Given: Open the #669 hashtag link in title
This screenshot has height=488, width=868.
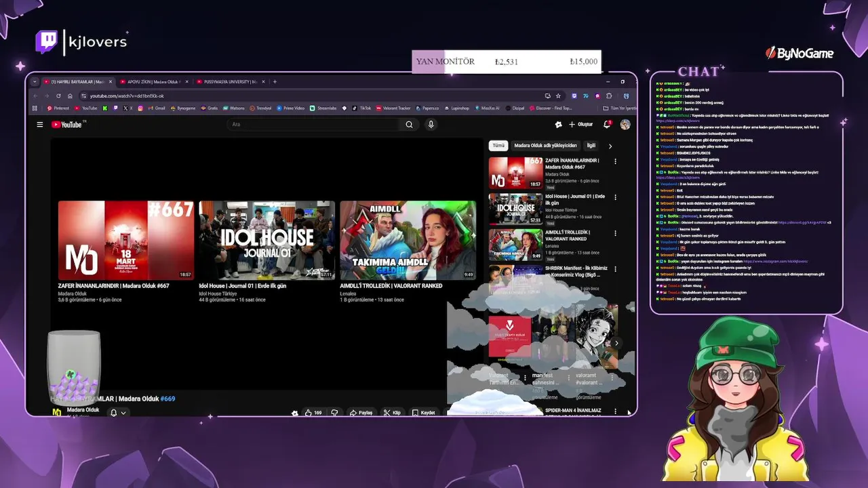Looking at the screenshot, I should [167, 399].
